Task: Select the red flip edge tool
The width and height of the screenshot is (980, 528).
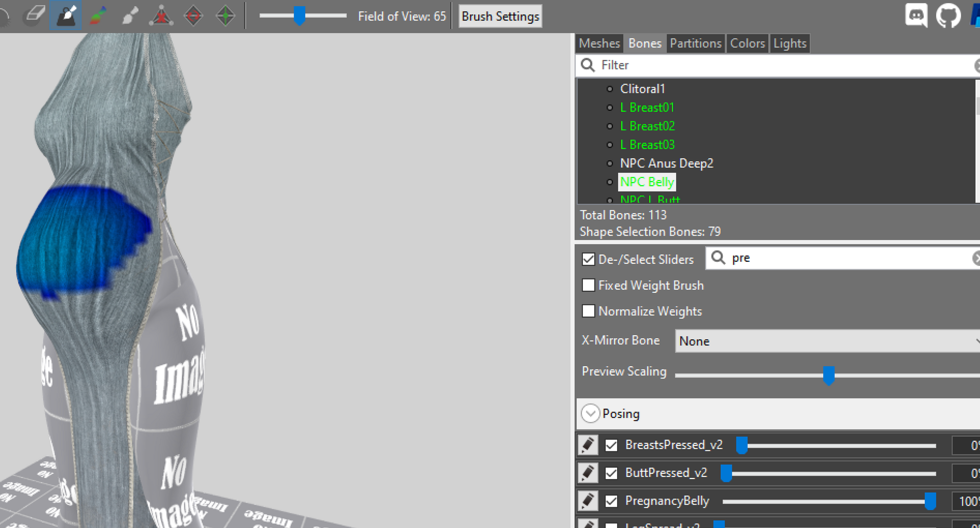Action: (193, 15)
